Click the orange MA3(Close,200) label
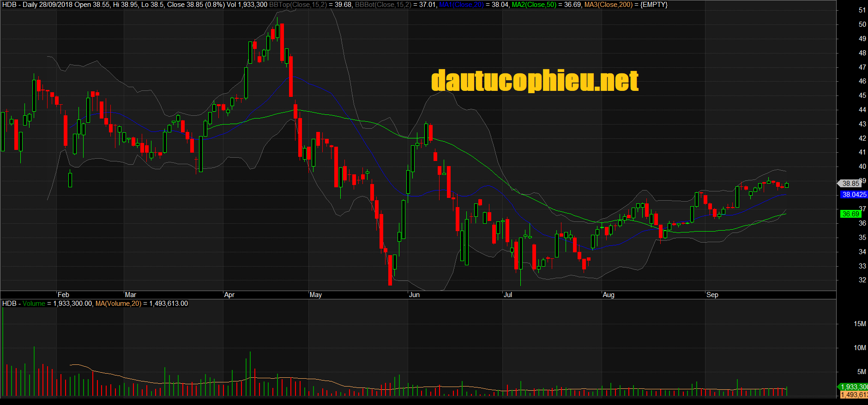 609,5
